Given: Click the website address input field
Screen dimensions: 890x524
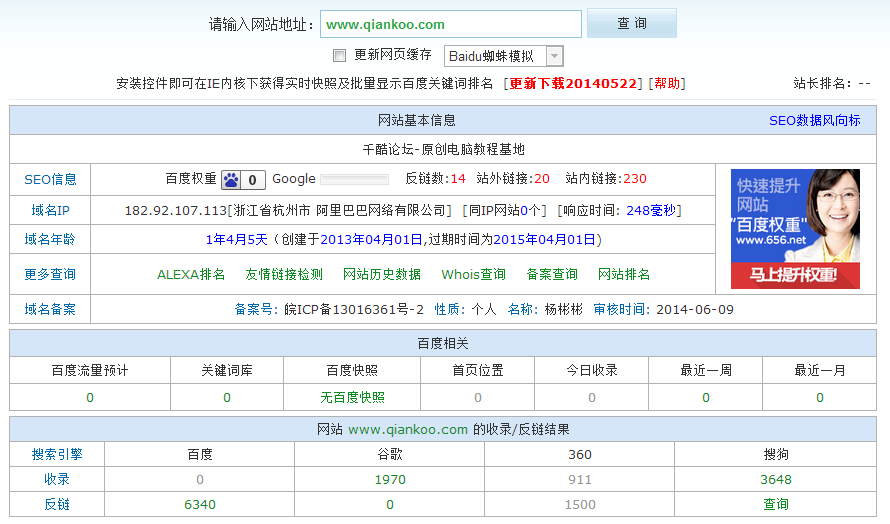Looking at the screenshot, I should click(451, 24).
